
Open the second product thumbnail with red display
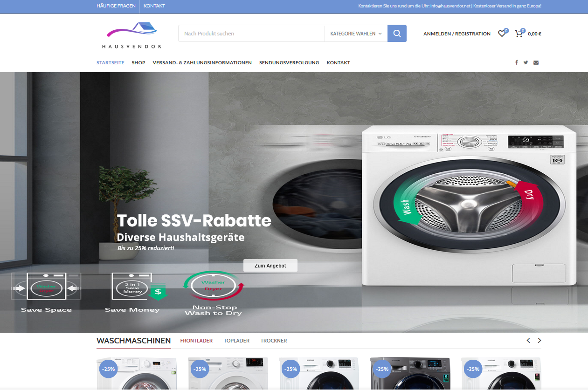[228, 374]
